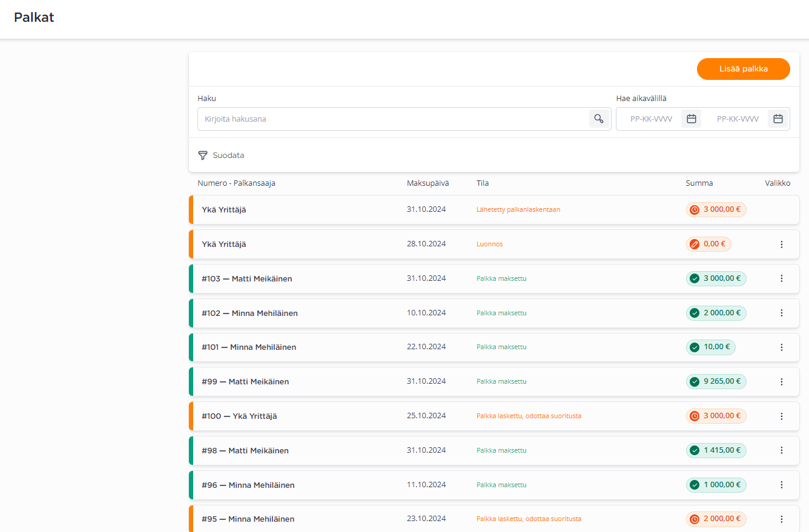Click the 9 265,00 € amount
This screenshot has width=809, height=532.
[722, 382]
